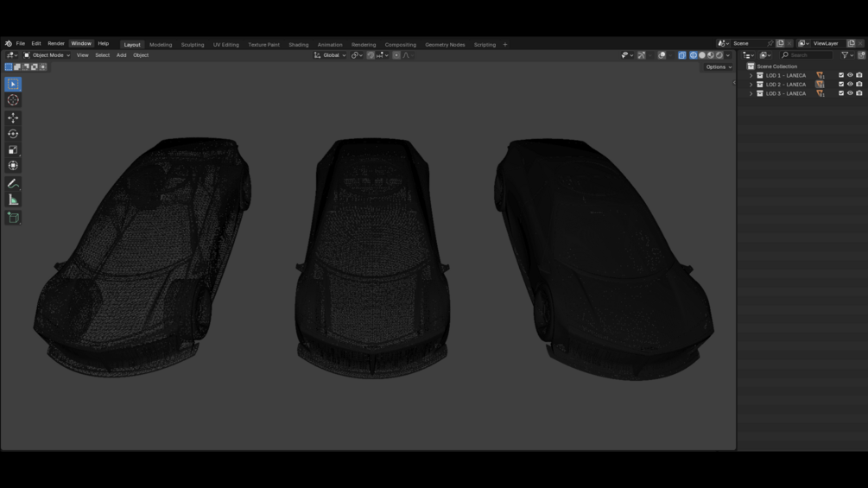Select the Rotate tool
Viewport: 868px width, 488px height.
coord(13,134)
